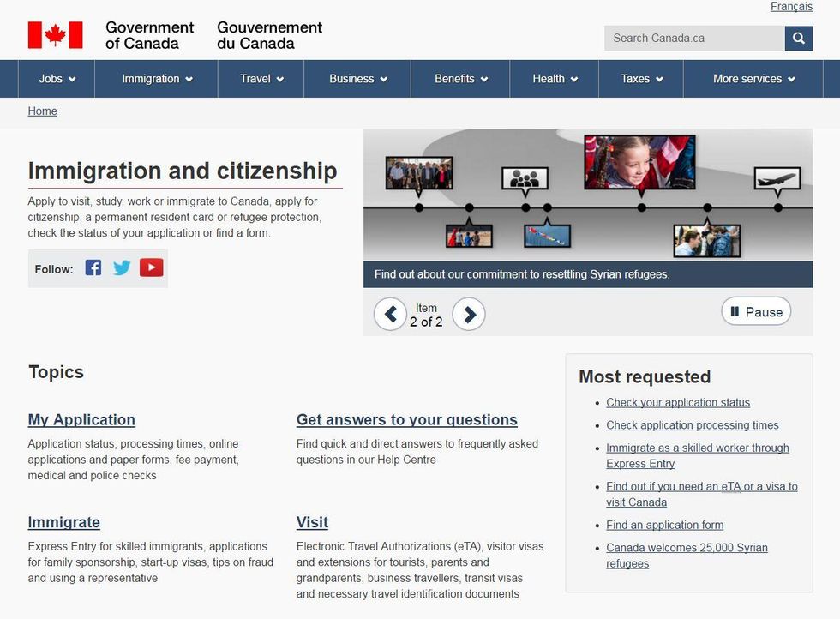
Task: Go to next carousel item
Action: [x=469, y=315]
